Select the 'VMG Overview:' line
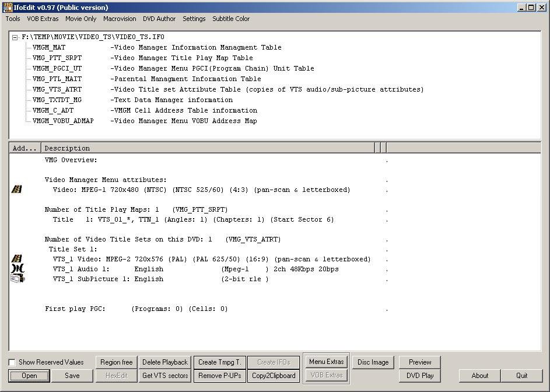550x392 pixels. point(71,160)
